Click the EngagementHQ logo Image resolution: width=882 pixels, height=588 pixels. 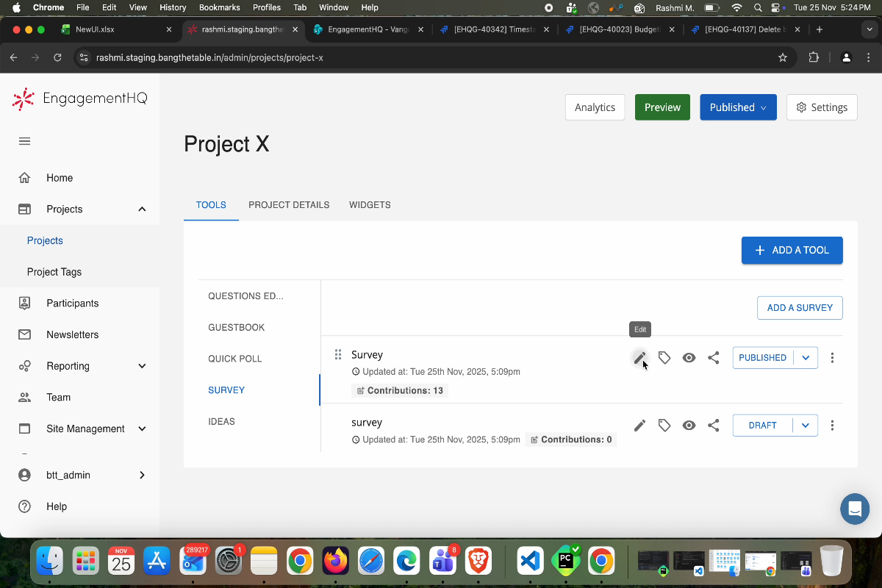point(79,98)
